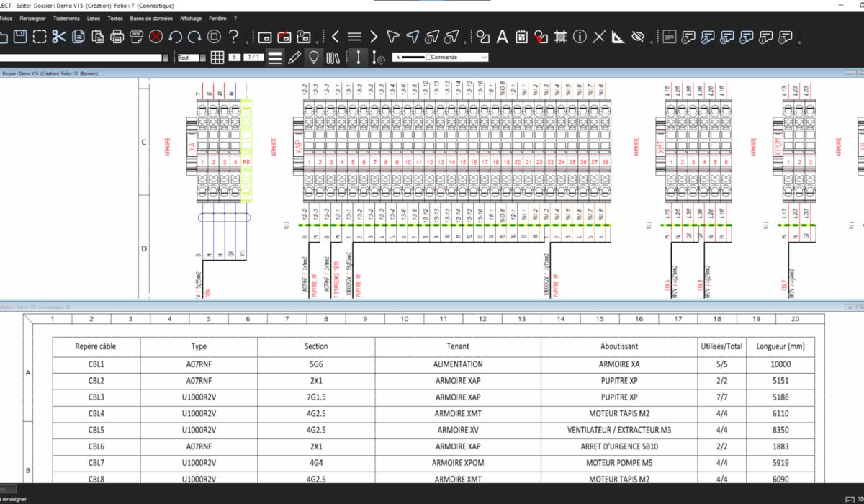Open the Commande line style dropdown

(484, 58)
